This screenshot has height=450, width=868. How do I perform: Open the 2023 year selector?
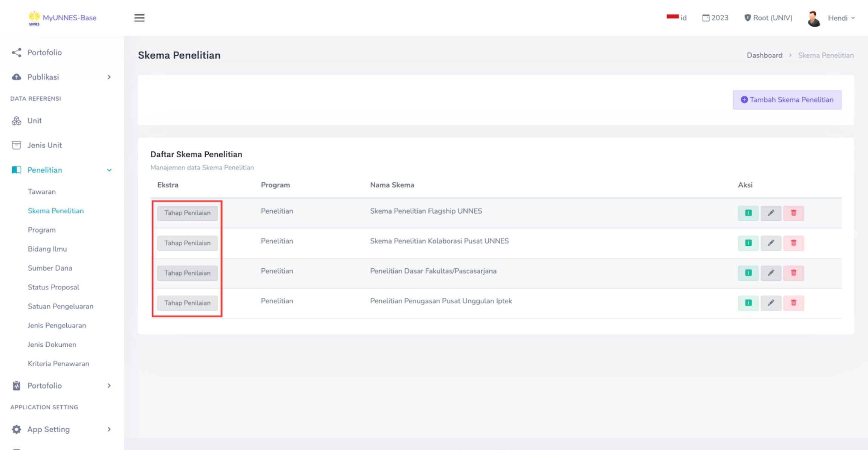point(715,18)
